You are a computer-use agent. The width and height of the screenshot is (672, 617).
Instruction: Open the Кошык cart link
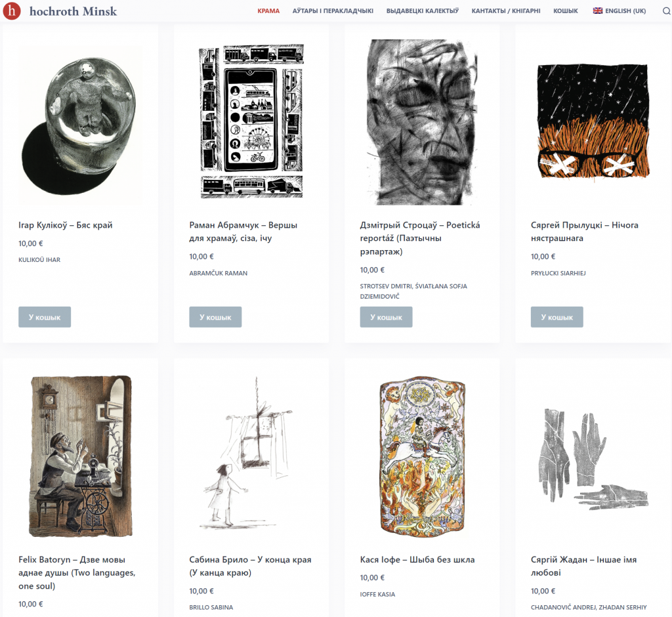566,11
